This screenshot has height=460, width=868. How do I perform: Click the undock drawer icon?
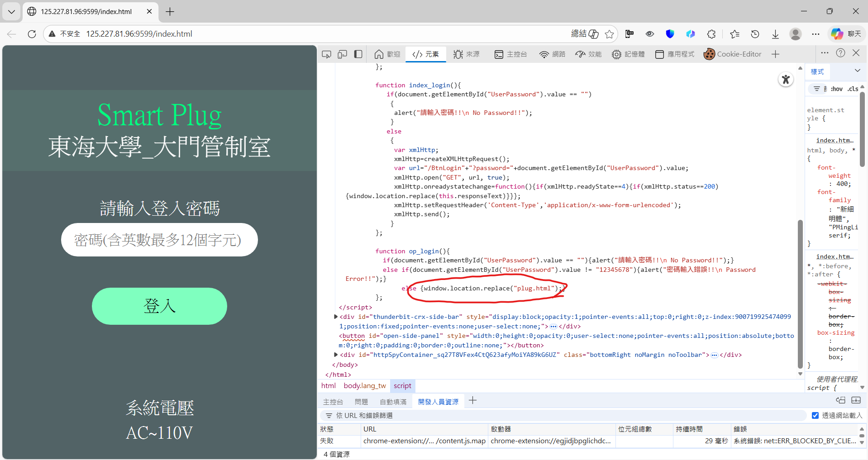[840, 400]
